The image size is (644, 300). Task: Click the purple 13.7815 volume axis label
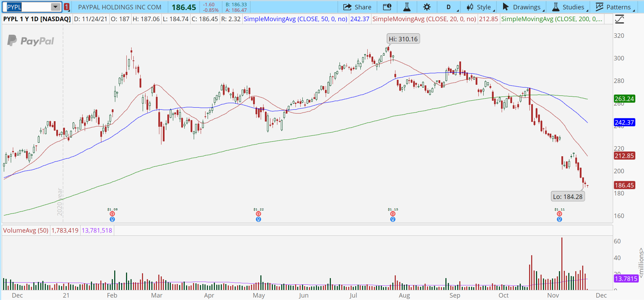(626, 279)
